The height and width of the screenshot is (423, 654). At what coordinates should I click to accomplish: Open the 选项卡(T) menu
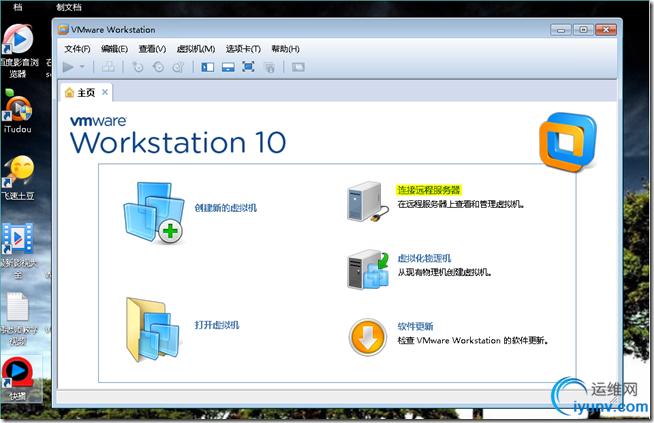(x=243, y=49)
